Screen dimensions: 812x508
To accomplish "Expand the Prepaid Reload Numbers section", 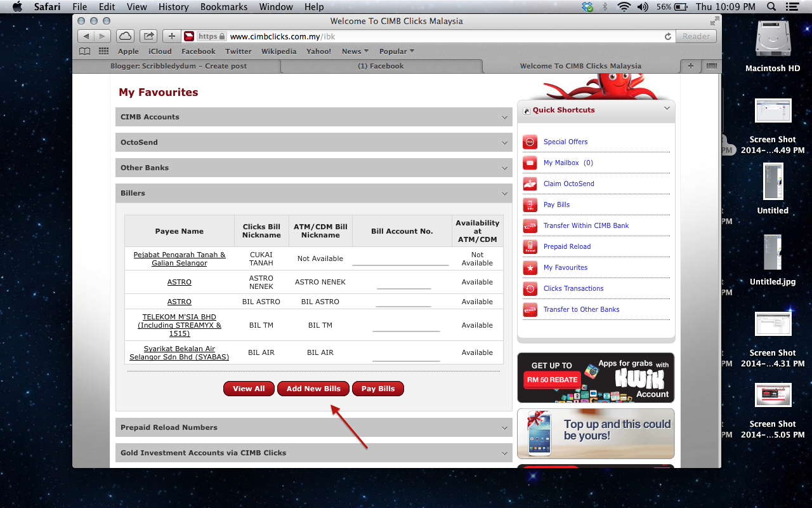I will tap(314, 427).
